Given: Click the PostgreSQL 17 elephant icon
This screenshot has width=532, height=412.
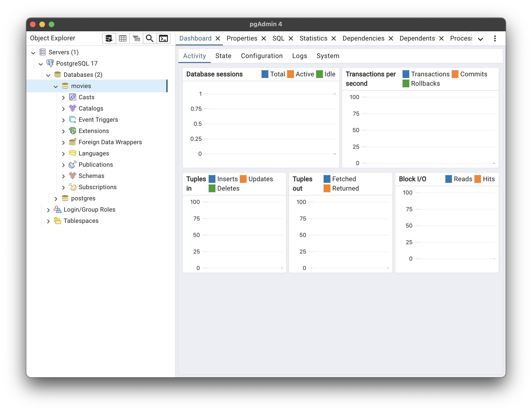Looking at the screenshot, I should point(50,63).
